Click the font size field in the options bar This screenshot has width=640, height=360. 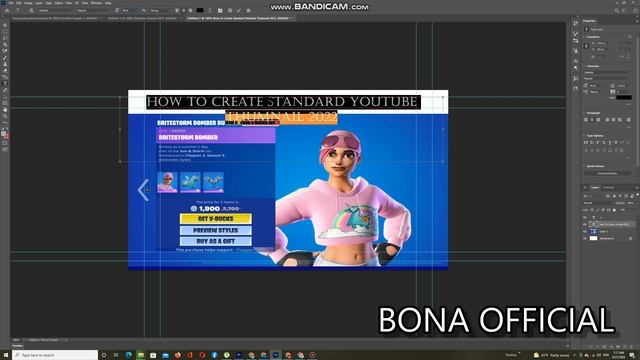(x=129, y=10)
